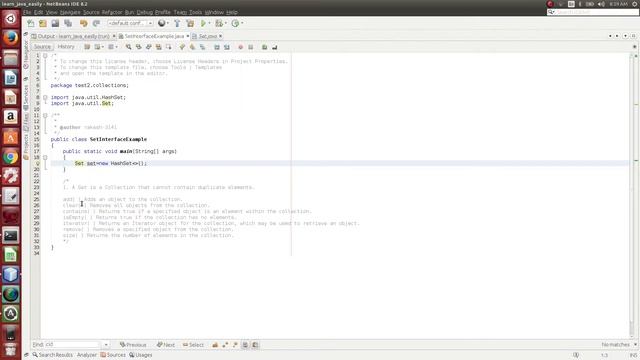Select the SetInterfaceExample.java tab

[x=154, y=36]
